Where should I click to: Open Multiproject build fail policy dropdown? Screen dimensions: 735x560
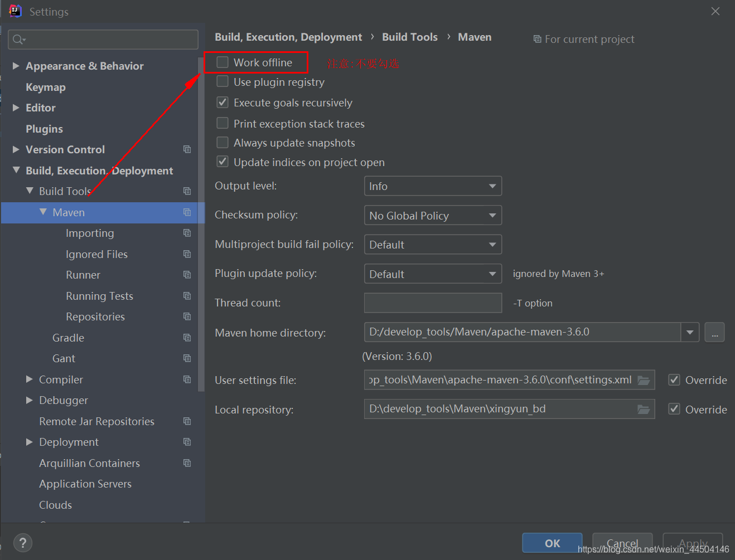click(433, 245)
